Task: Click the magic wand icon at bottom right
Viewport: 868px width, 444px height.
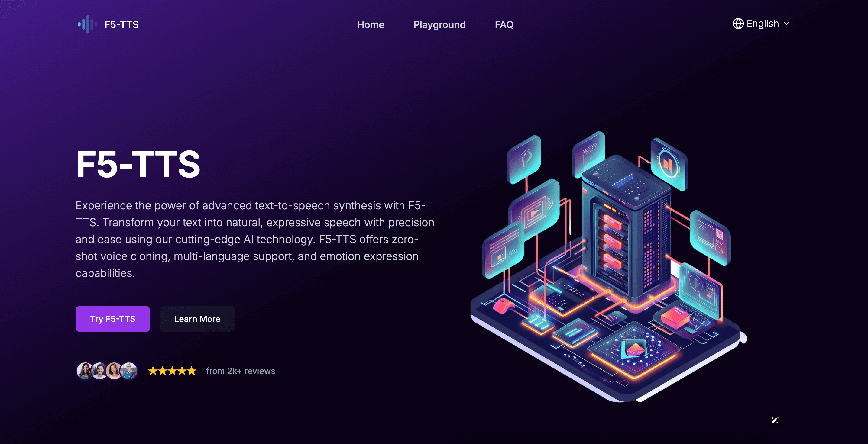Action: pyautogui.click(x=775, y=420)
